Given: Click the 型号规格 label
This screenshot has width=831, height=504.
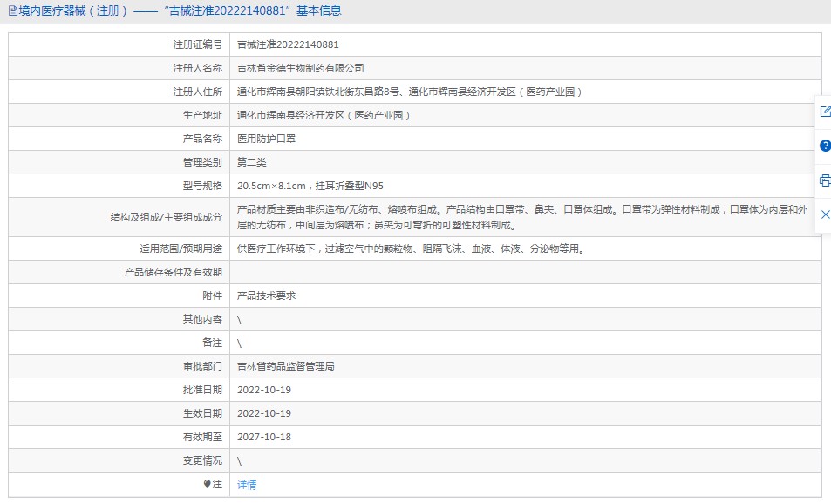Looking at the screenshot, I should (202, 186).
